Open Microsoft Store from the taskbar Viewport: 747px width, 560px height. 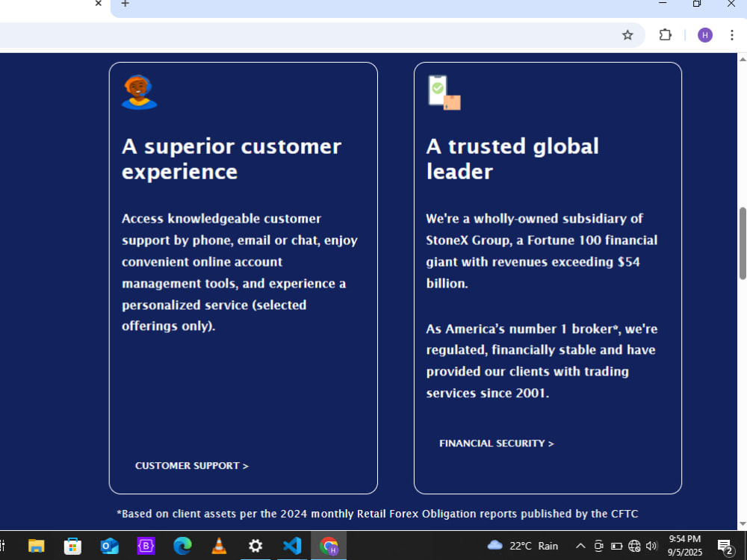click(x=72, y=546)
